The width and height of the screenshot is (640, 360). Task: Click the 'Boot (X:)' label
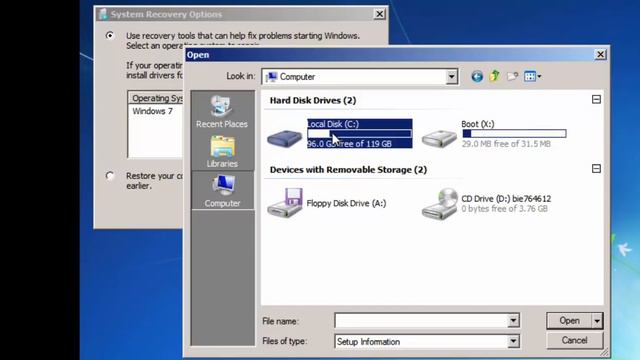click(x=478, y=124)
